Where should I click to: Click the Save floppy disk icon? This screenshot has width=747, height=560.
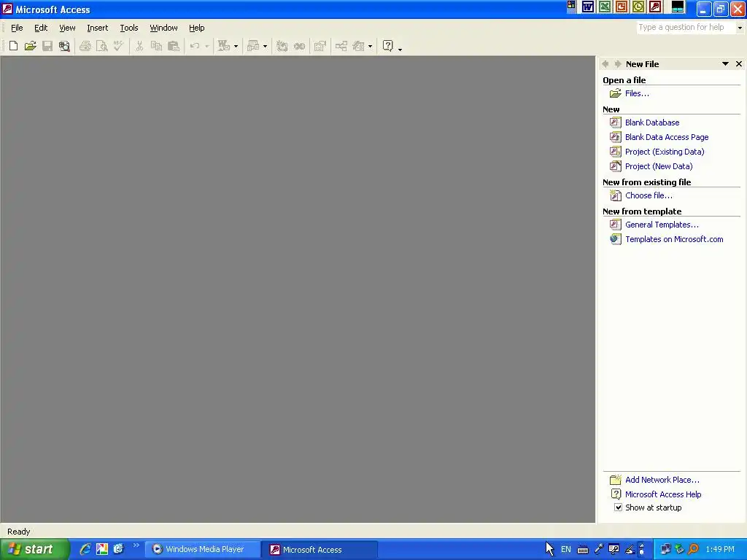[47, 46]
